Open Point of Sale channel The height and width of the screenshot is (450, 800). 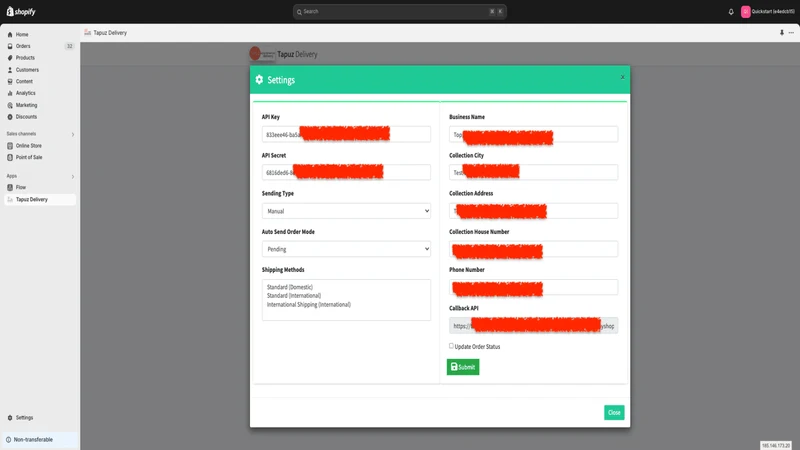[29, 158]
